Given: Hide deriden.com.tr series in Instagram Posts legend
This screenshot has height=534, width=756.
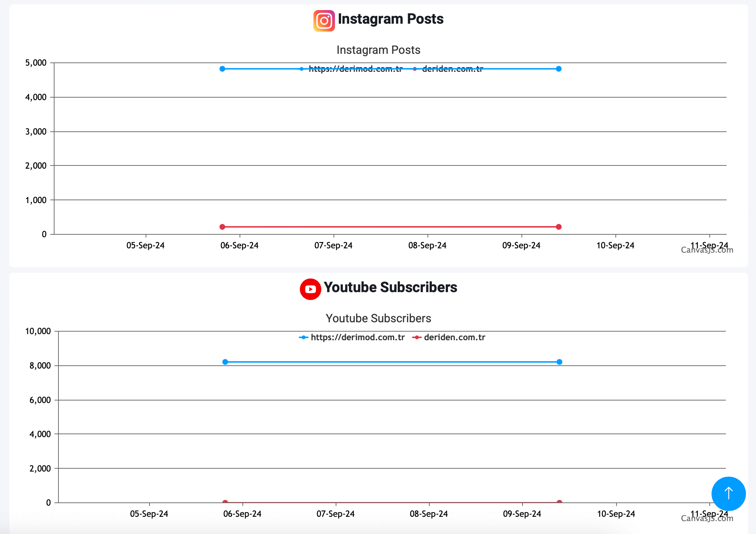Looking at the screenshot, I should [452, 69].
